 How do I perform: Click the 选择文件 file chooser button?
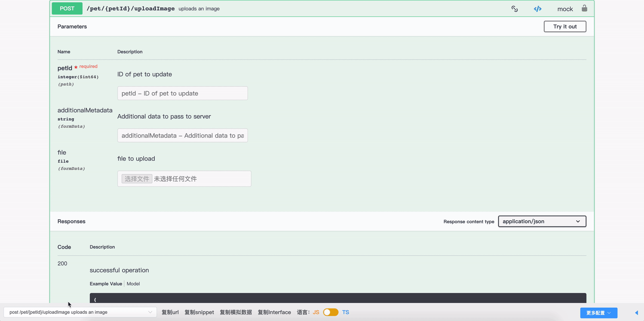pyautogui.click(x=137, y=179)
